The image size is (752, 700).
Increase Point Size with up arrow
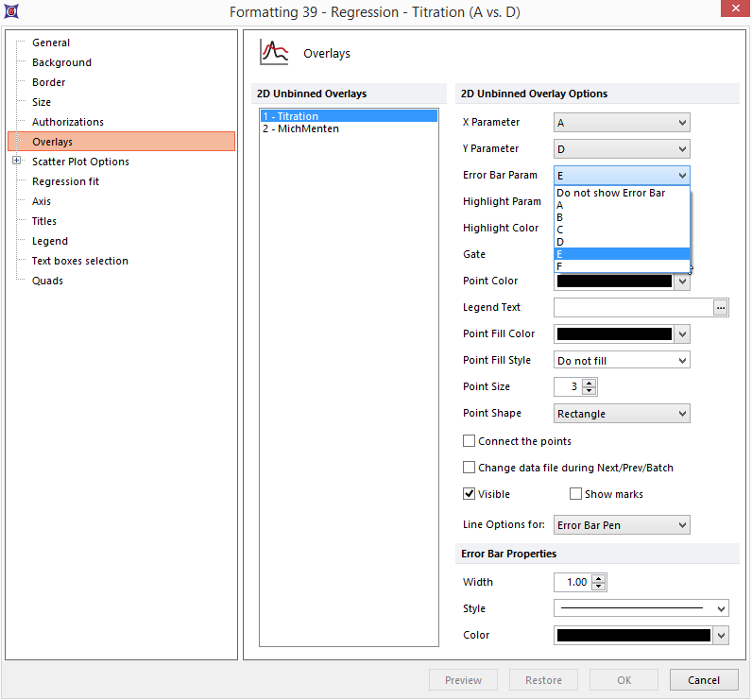(x=590, y=383)
